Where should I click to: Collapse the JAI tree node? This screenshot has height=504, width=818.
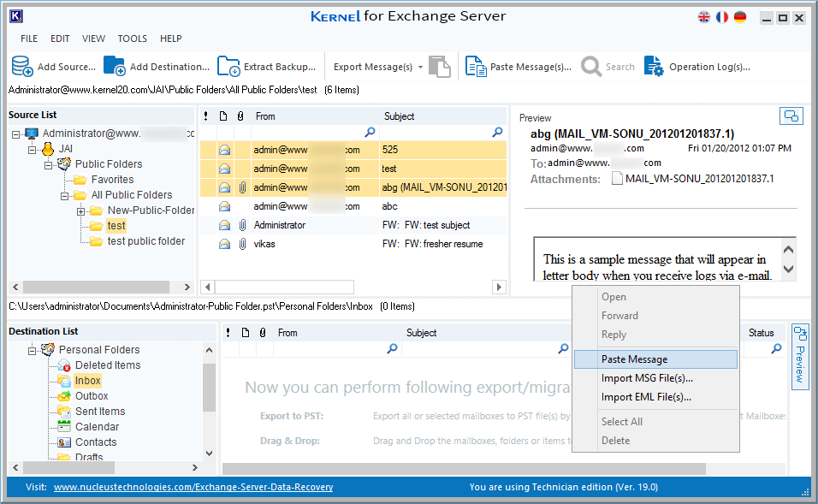32,151
